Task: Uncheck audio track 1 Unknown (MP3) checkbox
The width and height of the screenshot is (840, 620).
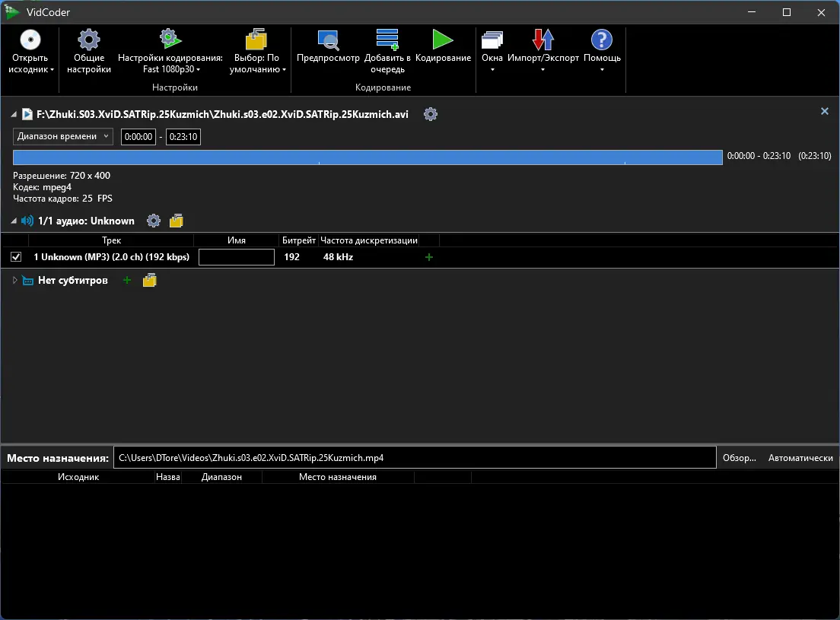Action: pos(16,257)
